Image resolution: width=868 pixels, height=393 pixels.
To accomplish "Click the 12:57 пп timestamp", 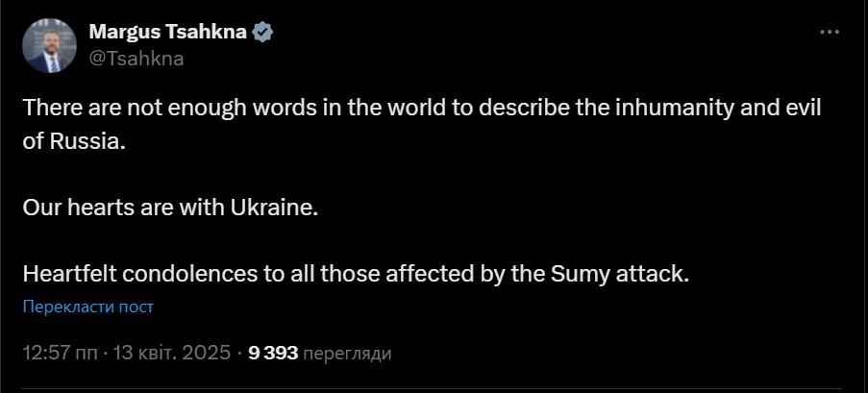I will coord(57,353).
